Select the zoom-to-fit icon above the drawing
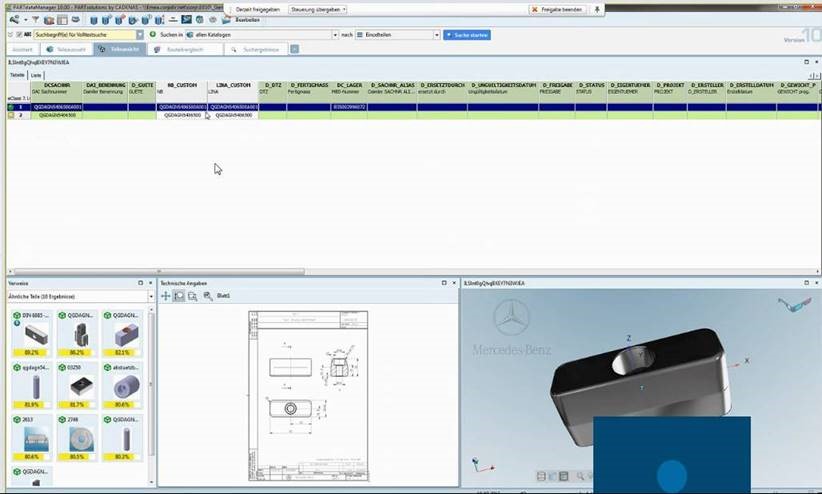 pyautogui.click(x=179, y=296)
